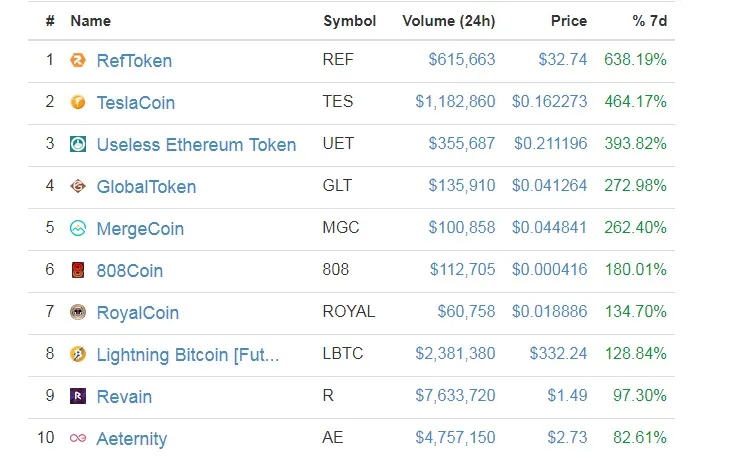Sort by Volume (24h) column header

[448, 21]
